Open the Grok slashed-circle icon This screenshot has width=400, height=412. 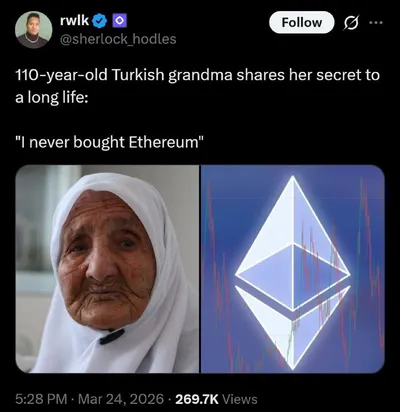click(352, 22)
